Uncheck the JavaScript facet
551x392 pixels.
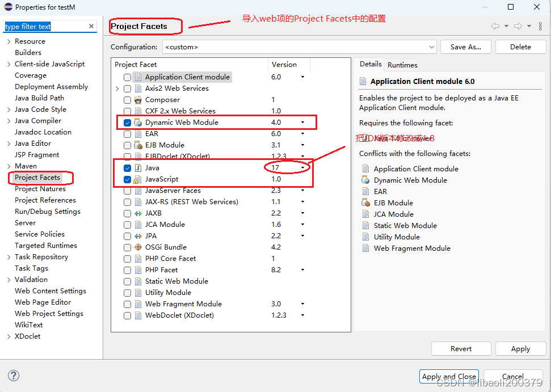coord(127,179)
